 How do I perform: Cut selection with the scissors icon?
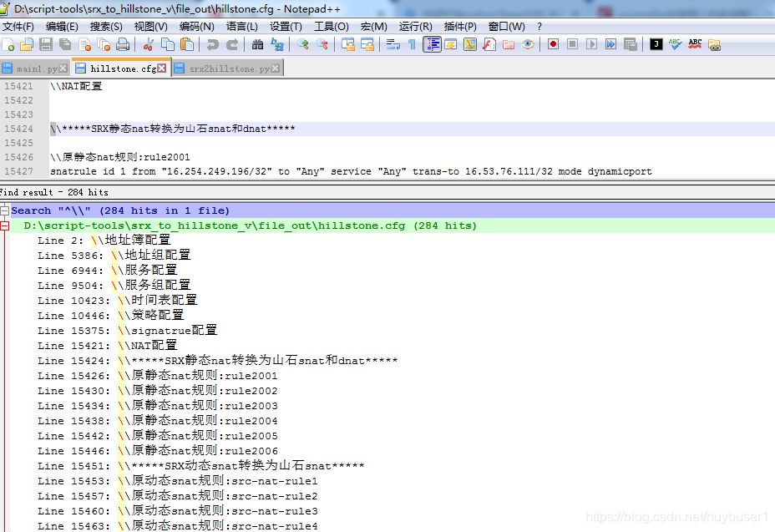coord(148,45)
